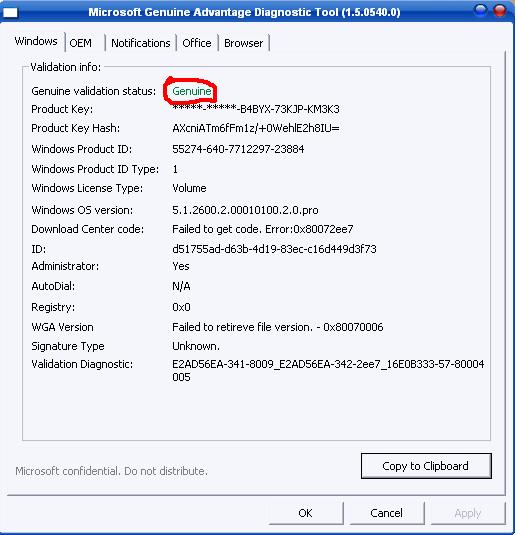Click the Volume license type value

(189, 188)
